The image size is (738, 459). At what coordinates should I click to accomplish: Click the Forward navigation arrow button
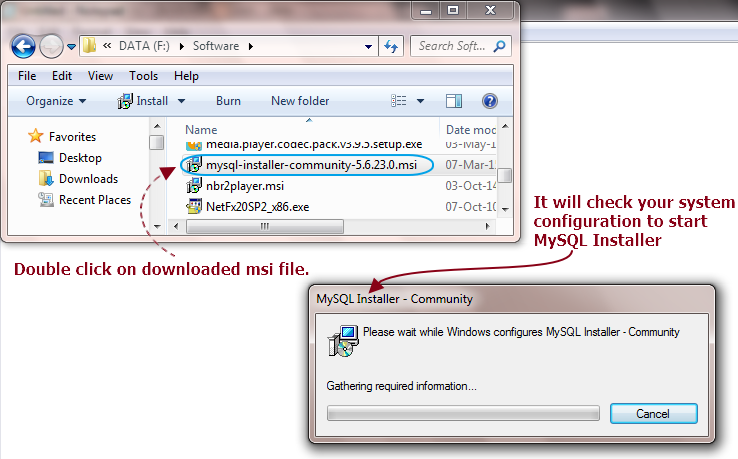pyautogui.click(x=51, y=46)
